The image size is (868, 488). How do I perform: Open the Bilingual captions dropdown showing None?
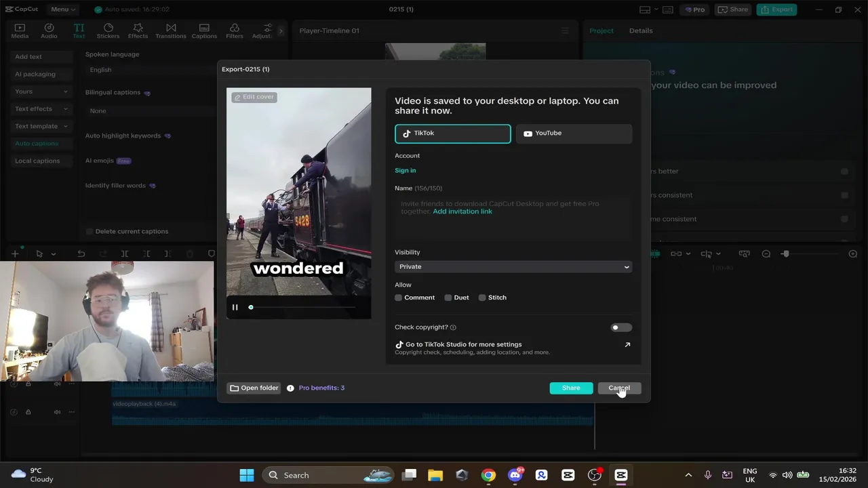152,110
